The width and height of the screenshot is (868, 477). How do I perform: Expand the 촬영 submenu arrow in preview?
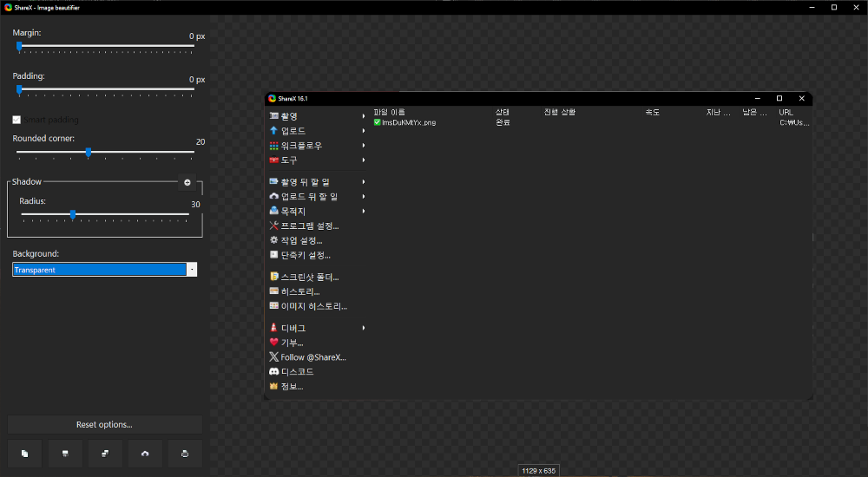click(364, 116)
